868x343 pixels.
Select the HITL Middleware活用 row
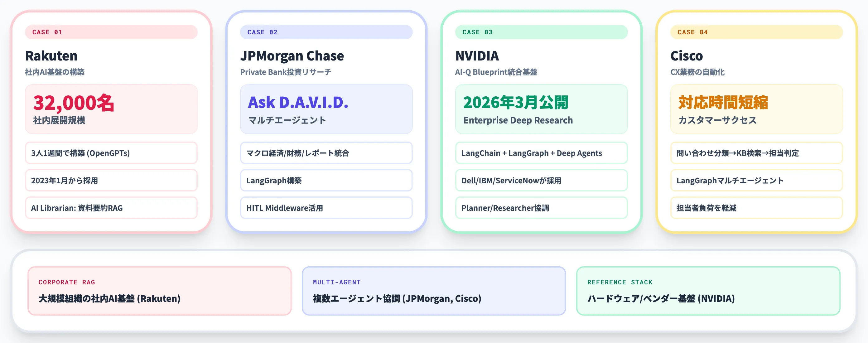(x=326, y=208)
